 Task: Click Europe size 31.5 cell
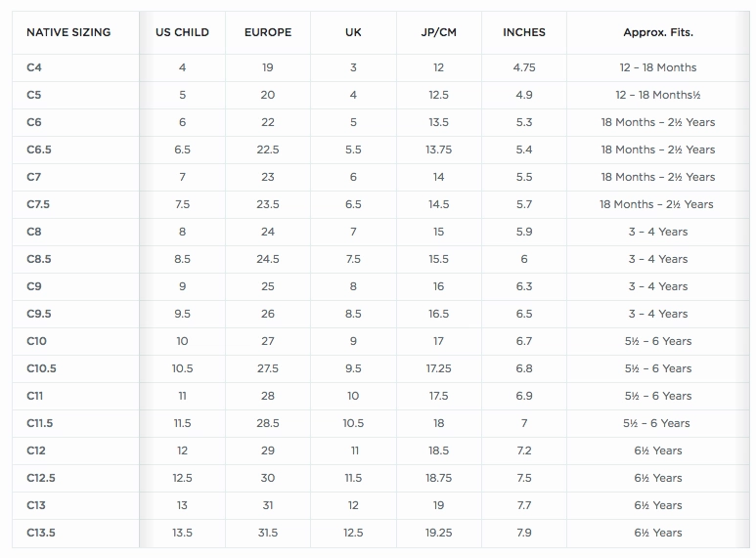pos(268,533)
